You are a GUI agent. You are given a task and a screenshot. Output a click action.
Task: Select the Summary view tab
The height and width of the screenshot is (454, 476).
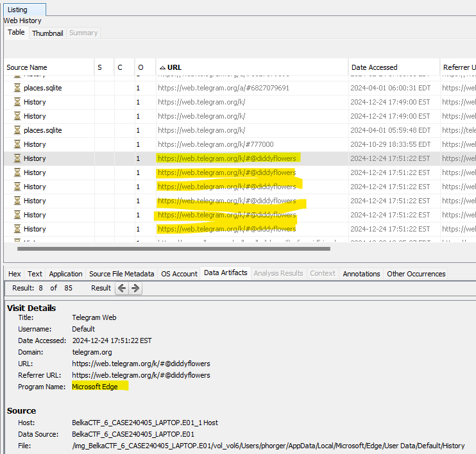tap(83, 33)
